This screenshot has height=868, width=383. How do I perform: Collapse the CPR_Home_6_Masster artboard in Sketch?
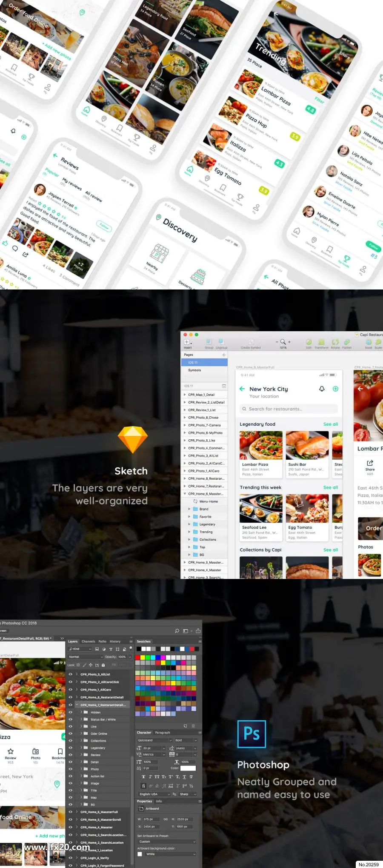tap(185, 494)
